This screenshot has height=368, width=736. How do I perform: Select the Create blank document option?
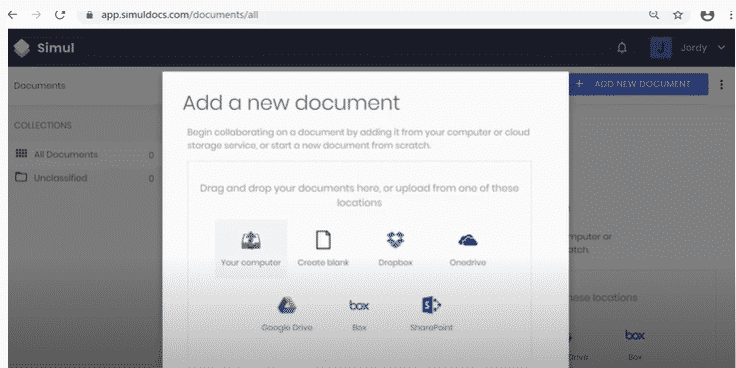click(x=323, y=248)
